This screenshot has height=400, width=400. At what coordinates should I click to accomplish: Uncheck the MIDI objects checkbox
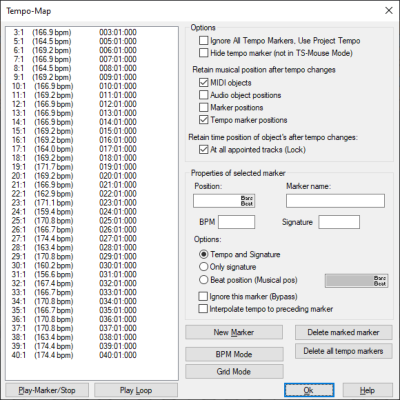[x=203, y=83]
